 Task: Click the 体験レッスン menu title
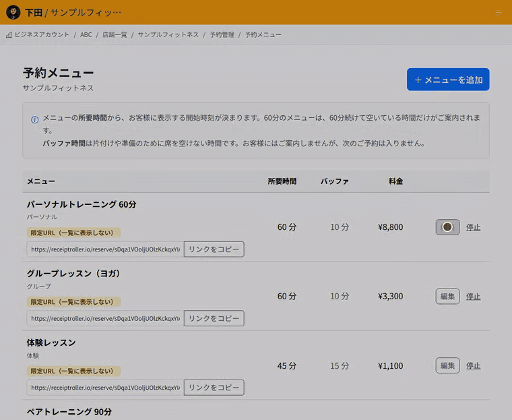(51, 343)
